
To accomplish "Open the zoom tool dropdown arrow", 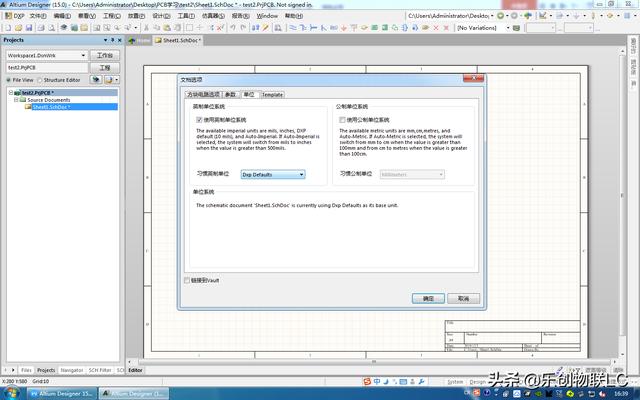I will coord(136,28).
